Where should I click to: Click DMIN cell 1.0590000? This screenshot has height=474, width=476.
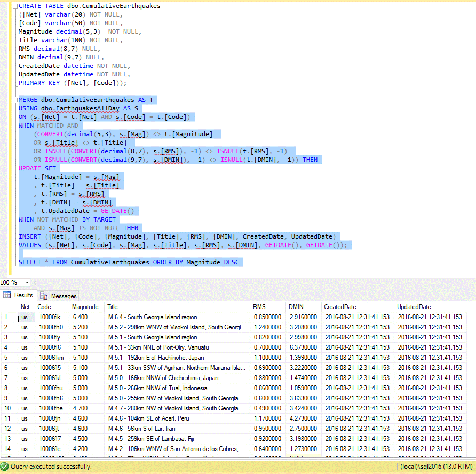(304, 388)
